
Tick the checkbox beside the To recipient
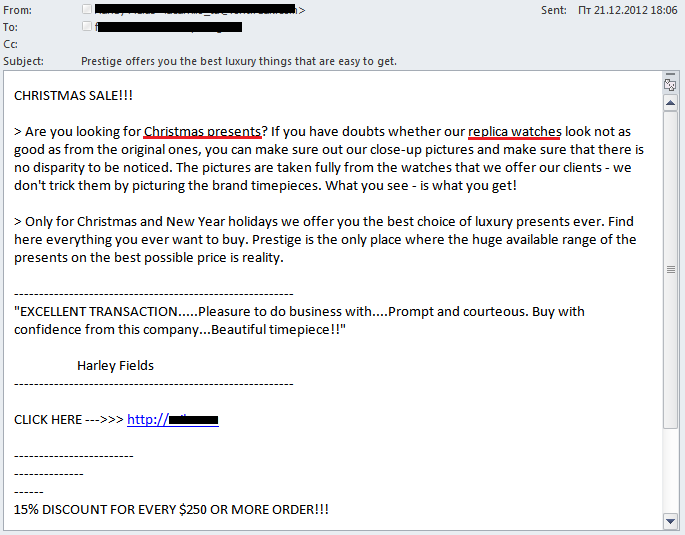[x=87, y=26]
